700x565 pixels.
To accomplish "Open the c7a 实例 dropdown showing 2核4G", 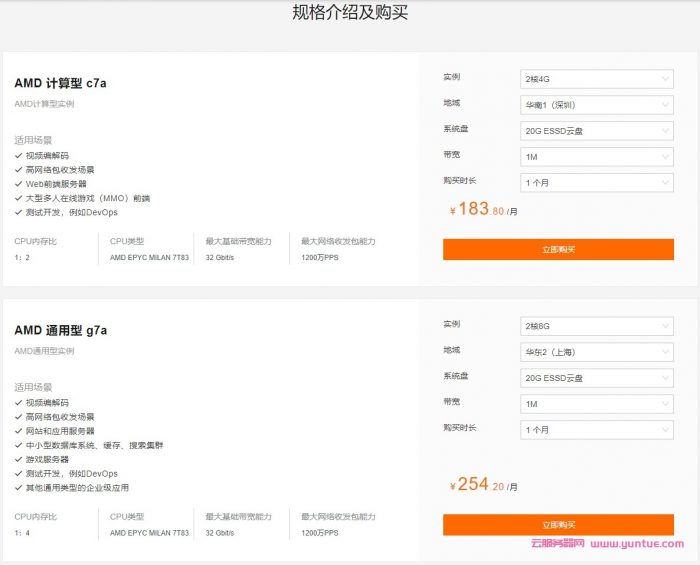I will point(597,79).
